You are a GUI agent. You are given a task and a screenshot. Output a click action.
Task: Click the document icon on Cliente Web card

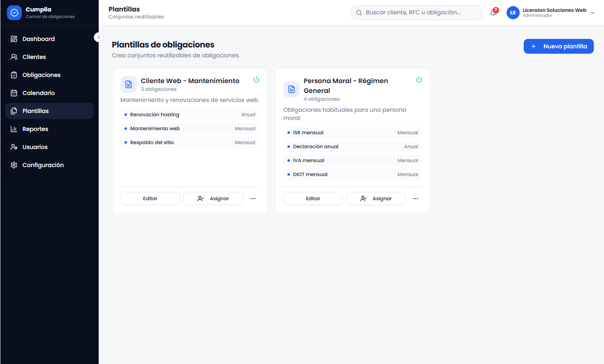[x=129, y=84]
